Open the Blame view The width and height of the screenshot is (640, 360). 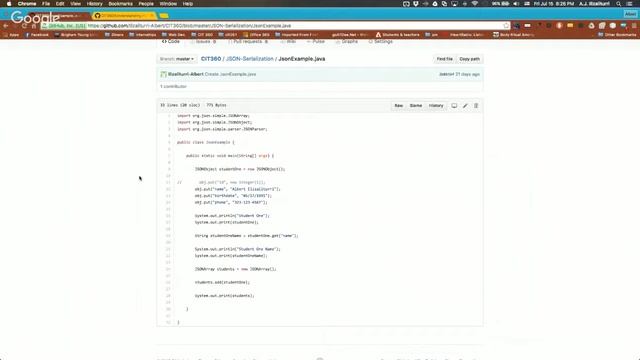click(416, 106)
